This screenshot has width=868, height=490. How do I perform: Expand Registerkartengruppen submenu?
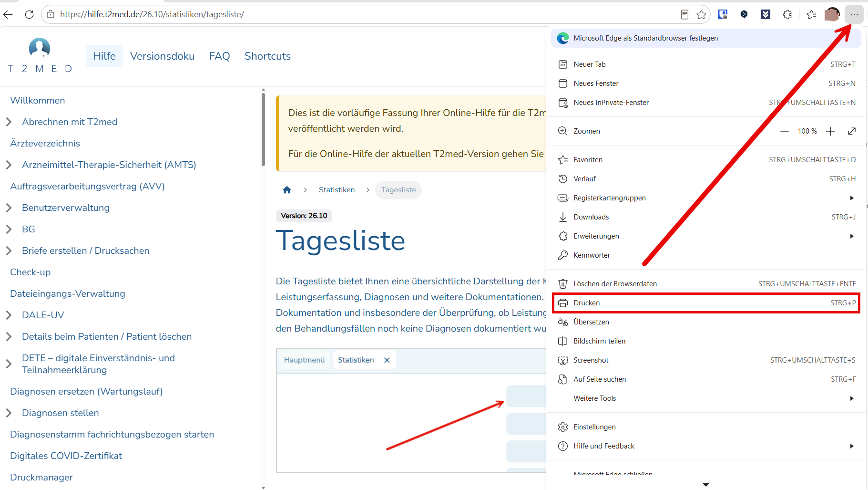point(706,198)
